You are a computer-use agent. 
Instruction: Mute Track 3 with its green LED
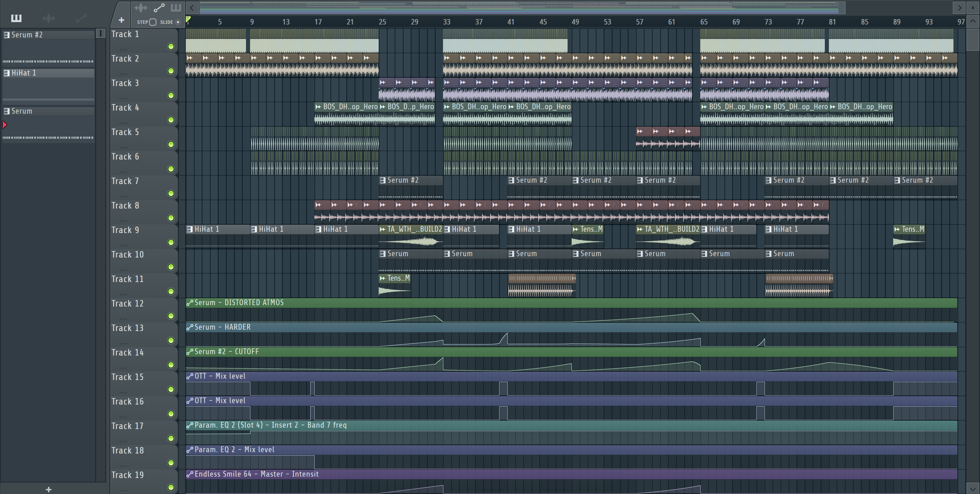pos(171,96)
